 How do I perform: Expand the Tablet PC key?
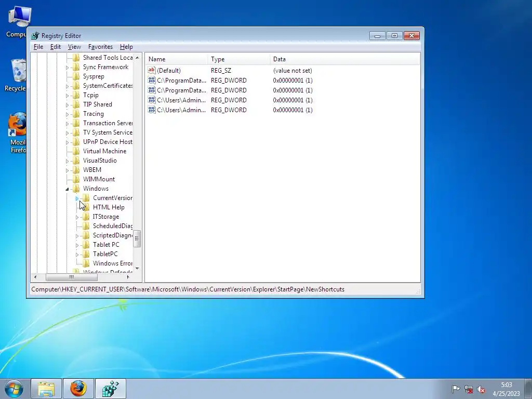77,245
